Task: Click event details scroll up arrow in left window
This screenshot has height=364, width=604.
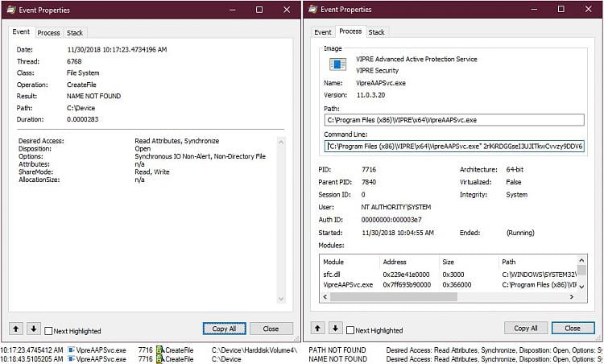Action: point(281,142)
